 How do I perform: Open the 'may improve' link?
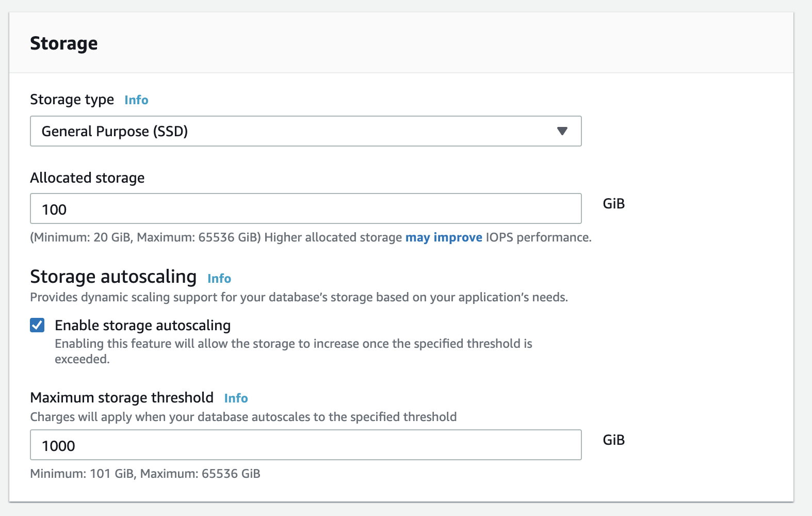(444, 237)
